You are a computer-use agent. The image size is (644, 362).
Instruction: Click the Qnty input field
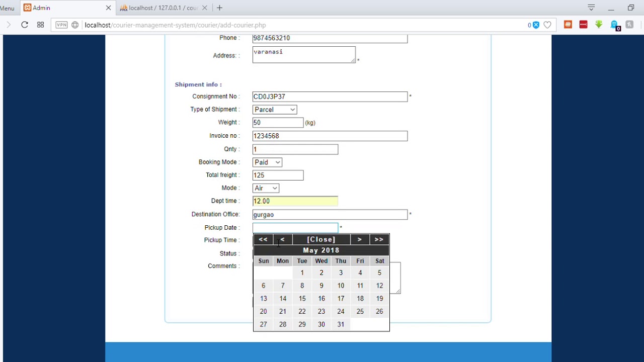coord(295,149)
